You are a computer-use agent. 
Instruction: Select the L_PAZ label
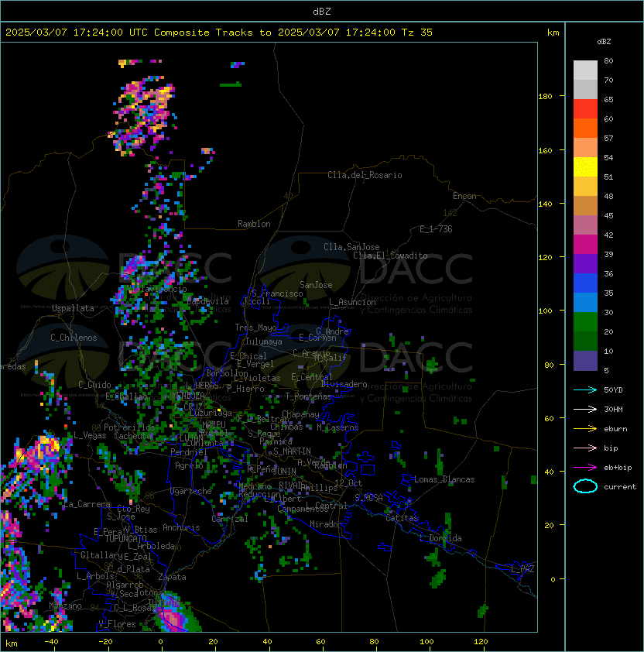coord(522,569)
